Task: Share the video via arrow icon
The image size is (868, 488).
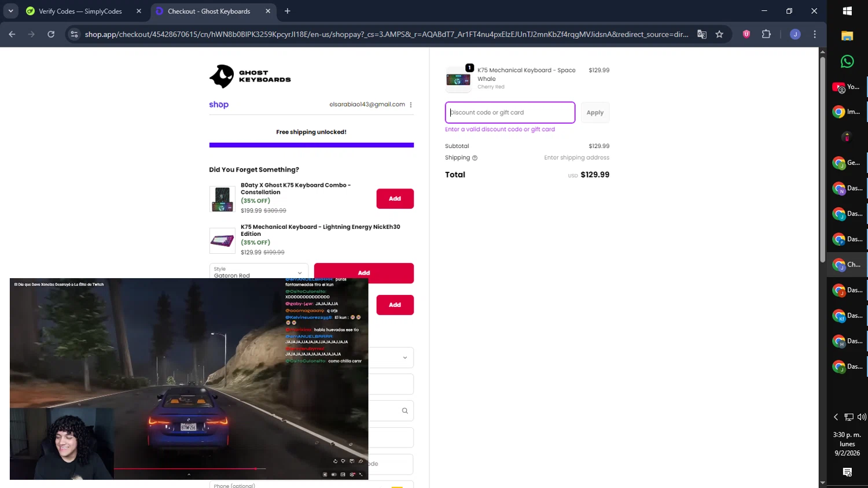Action: pos(361,461)
